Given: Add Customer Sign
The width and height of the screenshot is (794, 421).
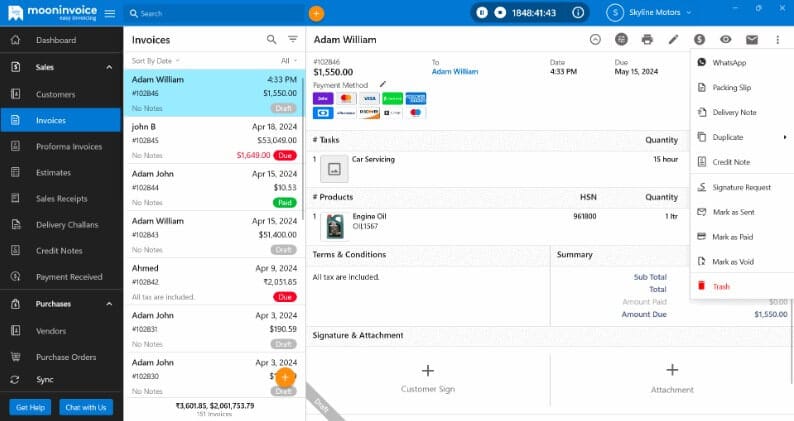Looking at the screenshot, I should pos(428,378).
